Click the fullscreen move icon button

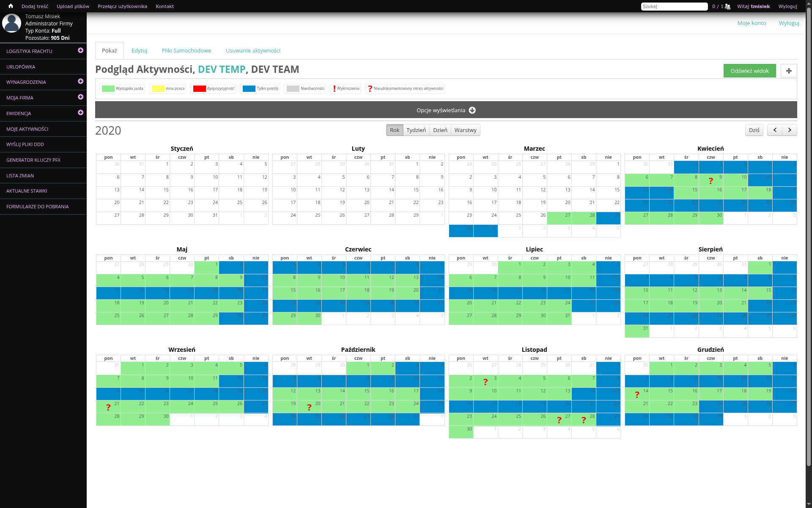[788, 71]
